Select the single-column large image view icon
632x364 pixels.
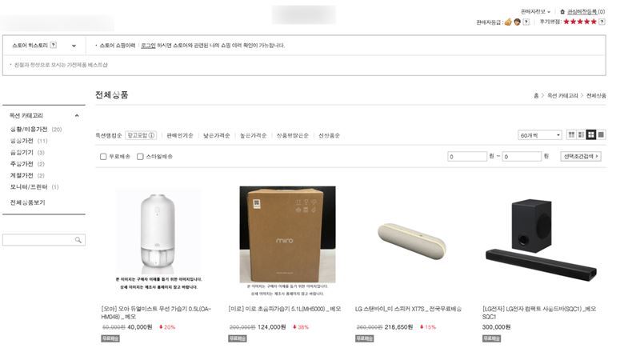click(601, 134)
